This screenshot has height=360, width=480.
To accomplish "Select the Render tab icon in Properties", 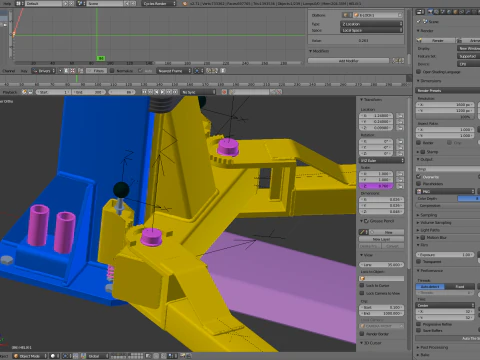I will [x=430, y=12].
